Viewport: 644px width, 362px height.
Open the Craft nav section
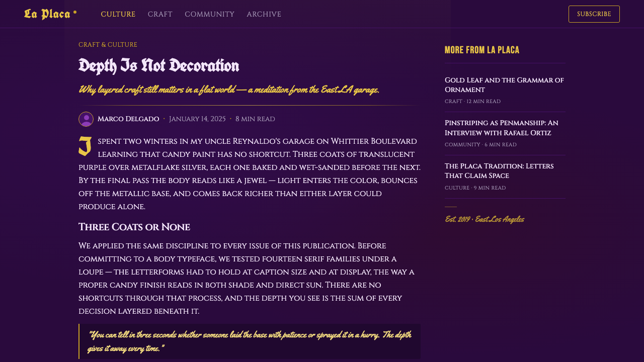(160, 14)
